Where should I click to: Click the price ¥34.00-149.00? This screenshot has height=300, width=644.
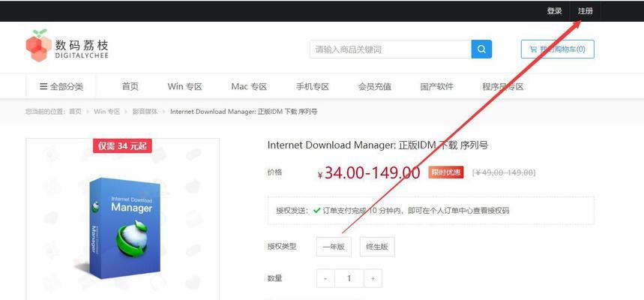coord(369,172)
